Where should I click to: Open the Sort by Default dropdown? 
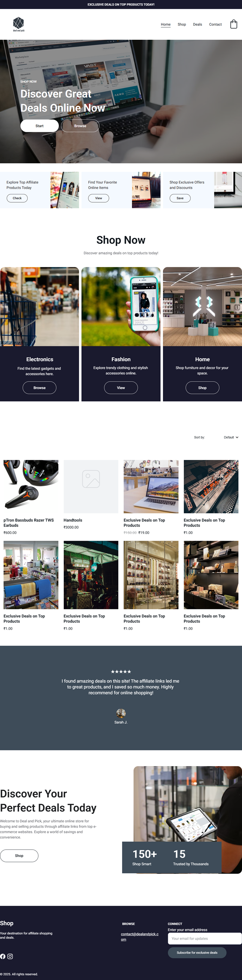pos(231,437)
